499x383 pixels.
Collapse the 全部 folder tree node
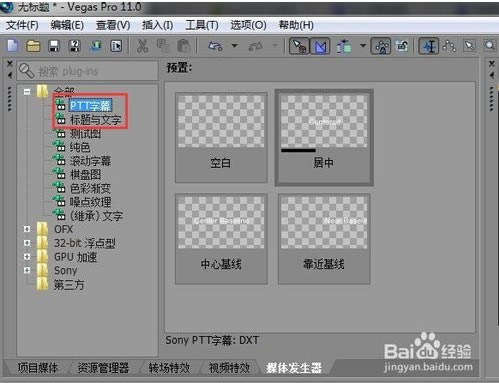point(27,92)
